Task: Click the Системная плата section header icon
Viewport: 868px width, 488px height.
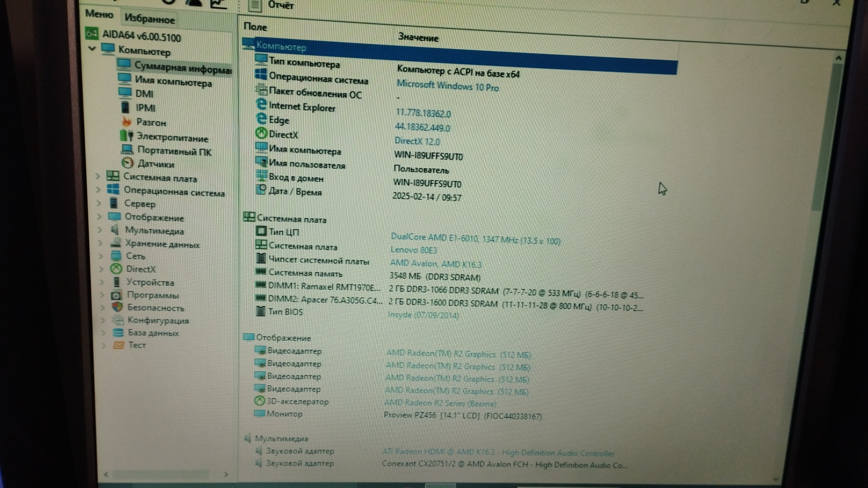Action: point(249,217)
